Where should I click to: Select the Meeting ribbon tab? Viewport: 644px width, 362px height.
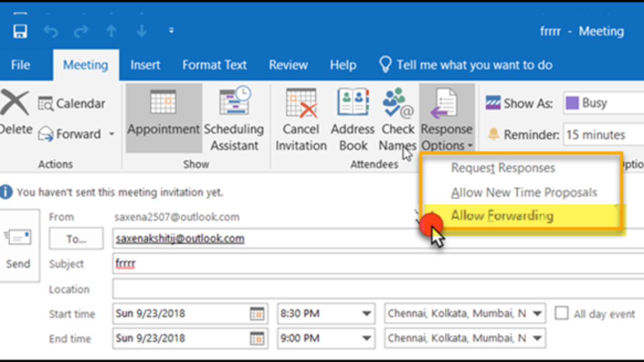(x=86, y=65)
